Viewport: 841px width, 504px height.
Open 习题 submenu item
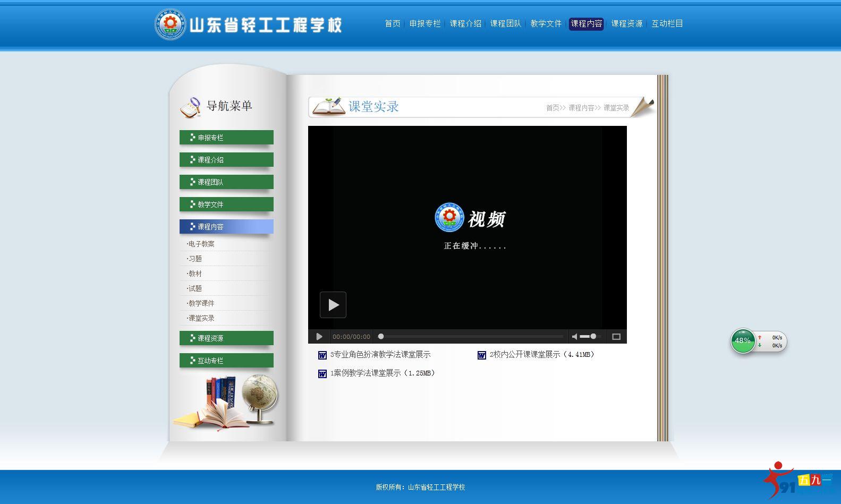195,259
